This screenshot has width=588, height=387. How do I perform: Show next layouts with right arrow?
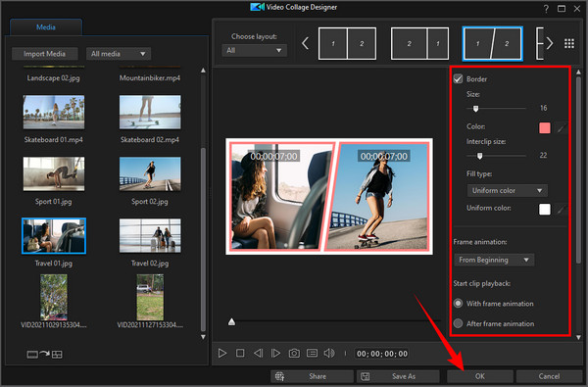pyautogui.click(x=550, y=43)
